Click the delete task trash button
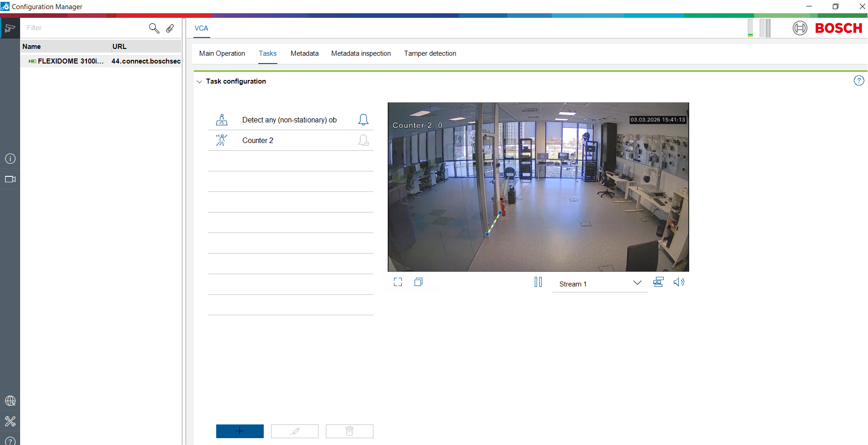 pos(349,431)
